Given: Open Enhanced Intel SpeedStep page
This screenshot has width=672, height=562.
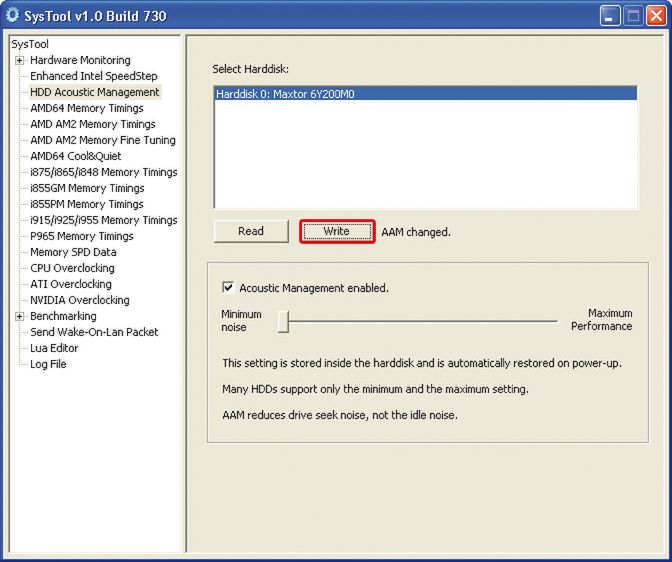Looking at the screenshot, I should click(x=93, y=76).
